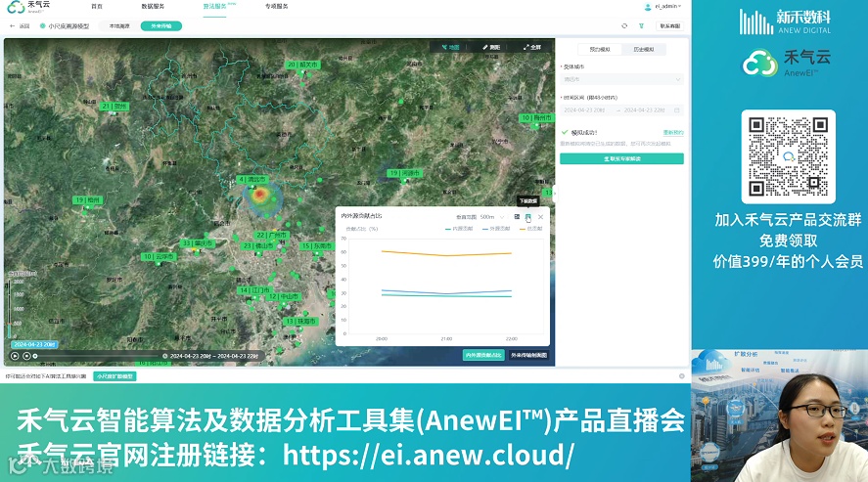Click the 外来传输制图 button

pos(528,355)
